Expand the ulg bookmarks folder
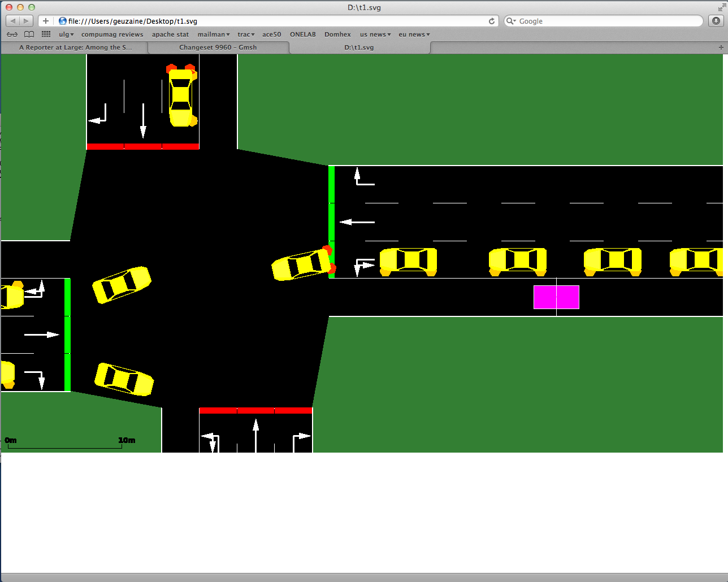The height and width of the screenshot is (582, 728). click(x=66, y=34)
